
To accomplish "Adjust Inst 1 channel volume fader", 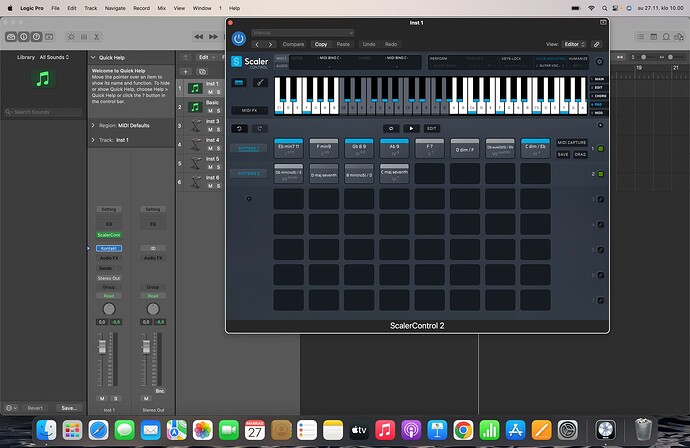I will (102, 347).
